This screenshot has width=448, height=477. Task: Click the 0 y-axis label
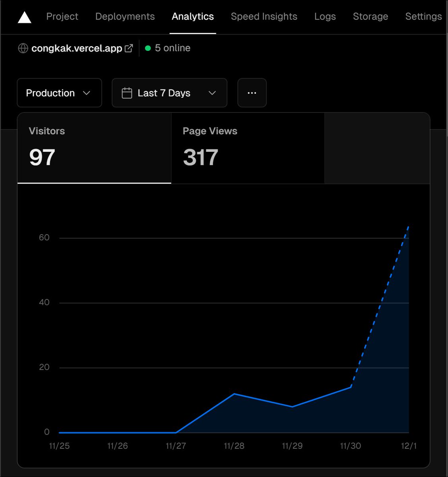point(47,432)
